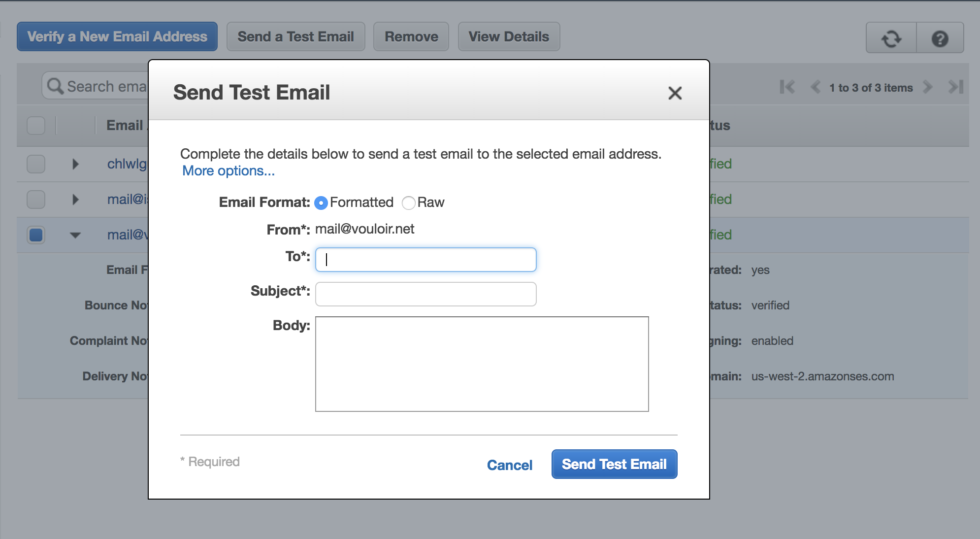Image resolution: width=980 pixels, height=539 pixels.
Task: Click the next page navigation icon
Action: click(x=927, y=87)
